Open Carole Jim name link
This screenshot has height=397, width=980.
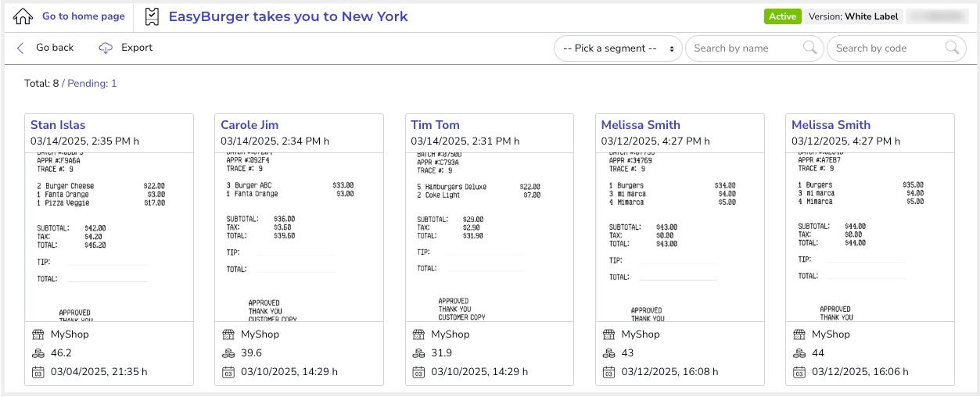(x=249, y=125)
